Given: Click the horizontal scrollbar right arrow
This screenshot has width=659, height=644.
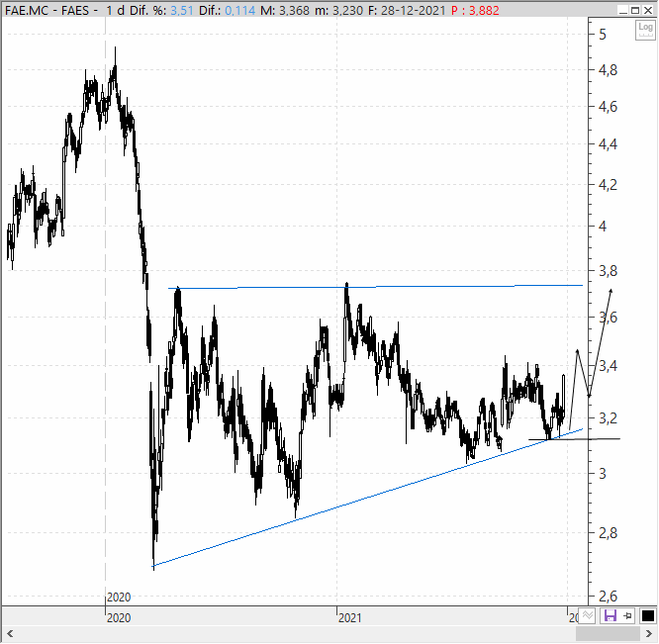Looking at the screenshot, I should point(649,633).
